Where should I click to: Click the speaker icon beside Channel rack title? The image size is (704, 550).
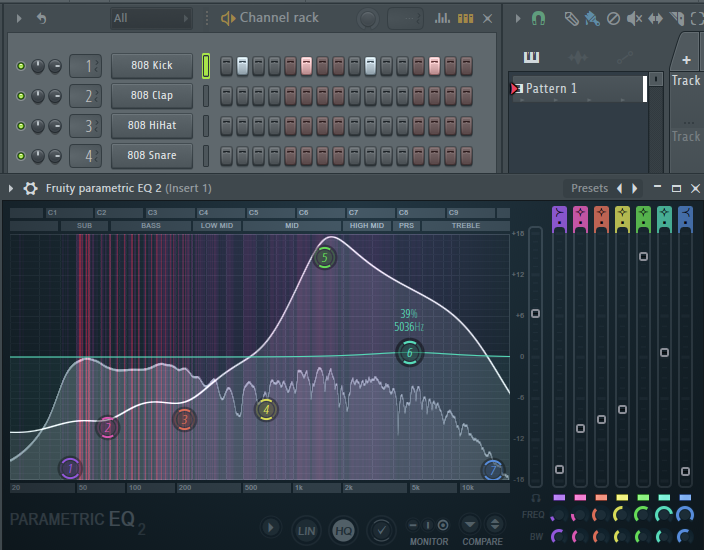click(x=228, y=18)
